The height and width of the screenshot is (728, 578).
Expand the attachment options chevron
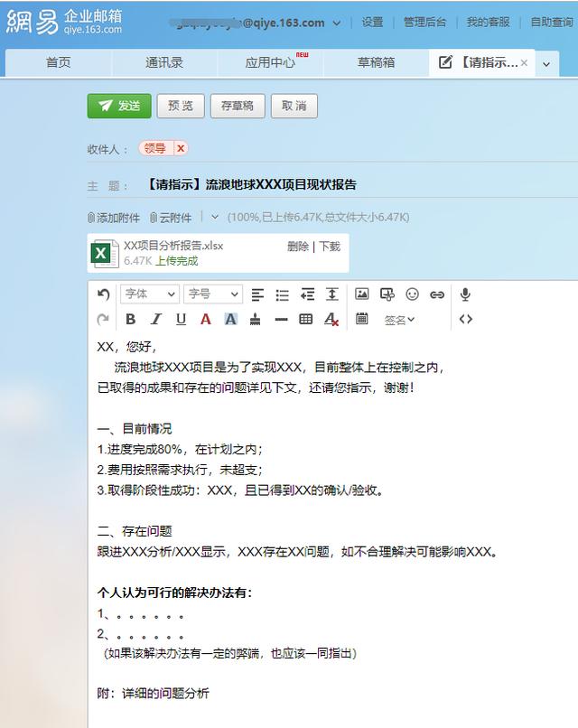click(214, 218)
